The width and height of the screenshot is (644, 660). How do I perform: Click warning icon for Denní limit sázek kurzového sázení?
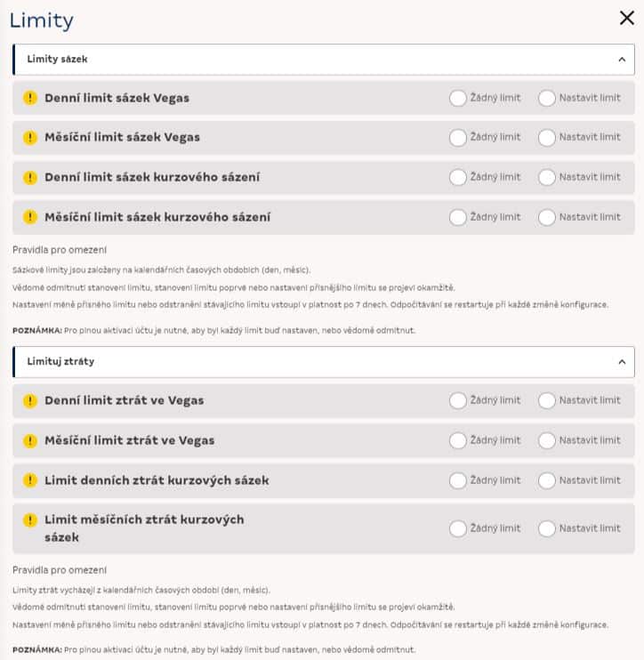[x=30, y=177]
